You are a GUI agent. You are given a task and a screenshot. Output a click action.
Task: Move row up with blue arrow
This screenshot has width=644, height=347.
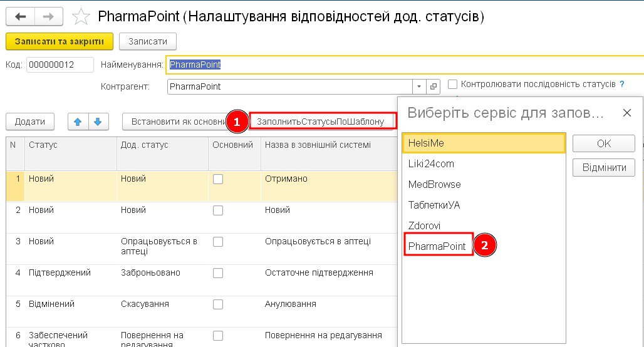click(x=78, y=122)
